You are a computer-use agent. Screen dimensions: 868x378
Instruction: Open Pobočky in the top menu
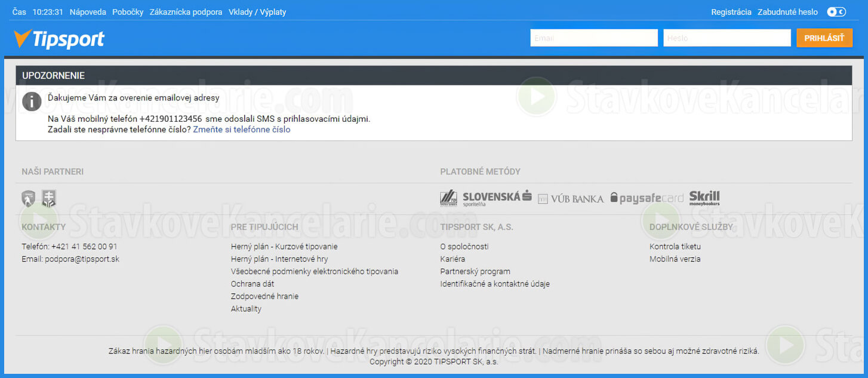[128, 12]
